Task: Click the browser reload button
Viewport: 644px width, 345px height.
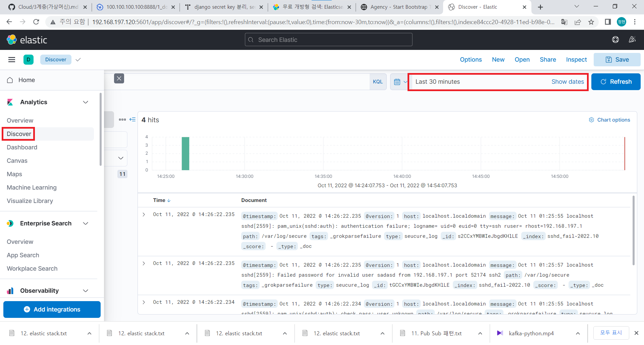Action: [x=36, y=22]
